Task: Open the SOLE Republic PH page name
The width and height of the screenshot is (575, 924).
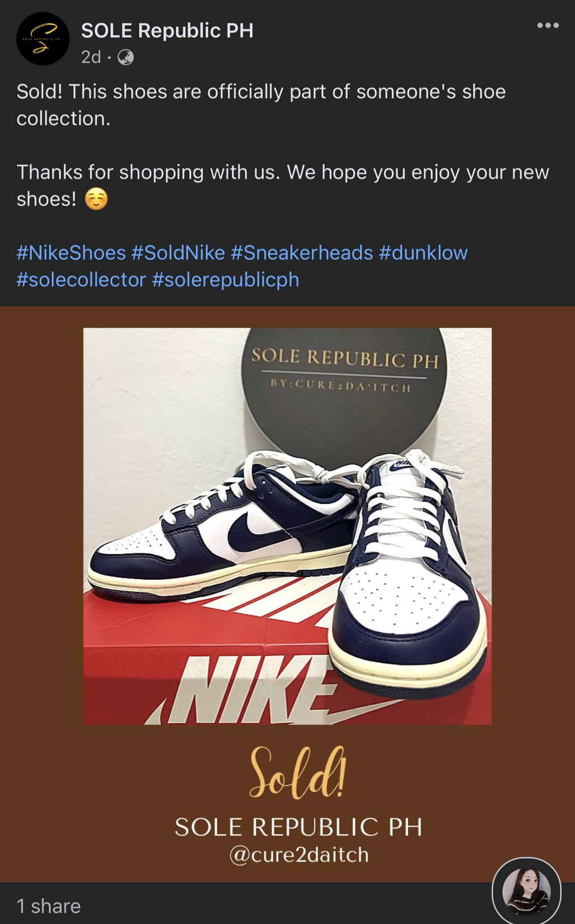Action: click(167, 31)
